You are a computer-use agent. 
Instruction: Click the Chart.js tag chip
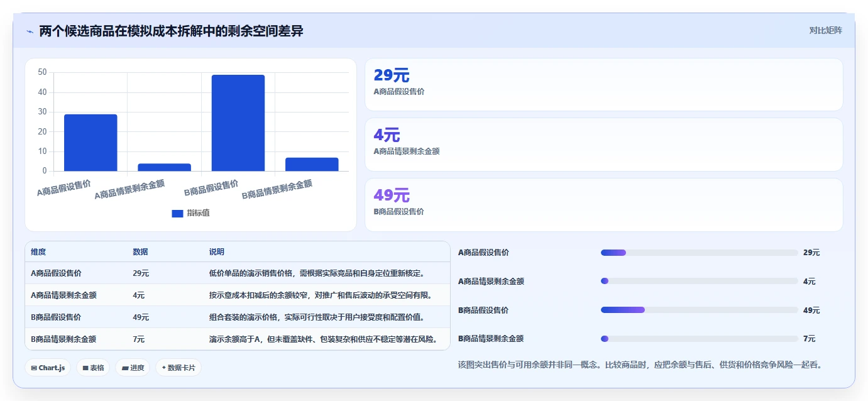point(48,368)
